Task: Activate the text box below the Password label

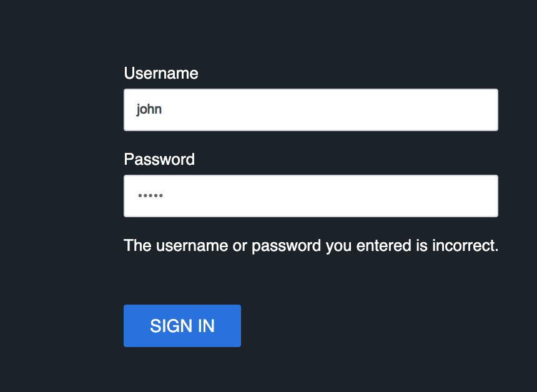Action: [310, 196]
